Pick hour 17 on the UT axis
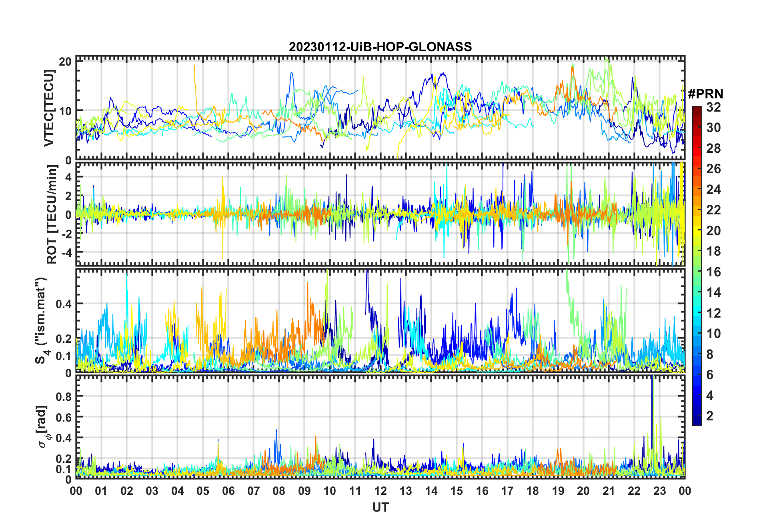761x532 pixels. pyautogui.click(x=507, y=491)
